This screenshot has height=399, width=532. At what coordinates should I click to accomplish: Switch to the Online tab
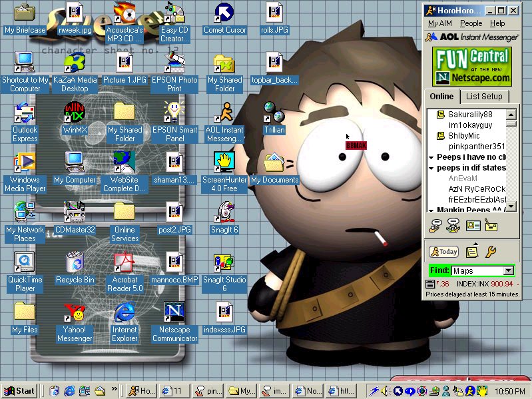[441, 97]
